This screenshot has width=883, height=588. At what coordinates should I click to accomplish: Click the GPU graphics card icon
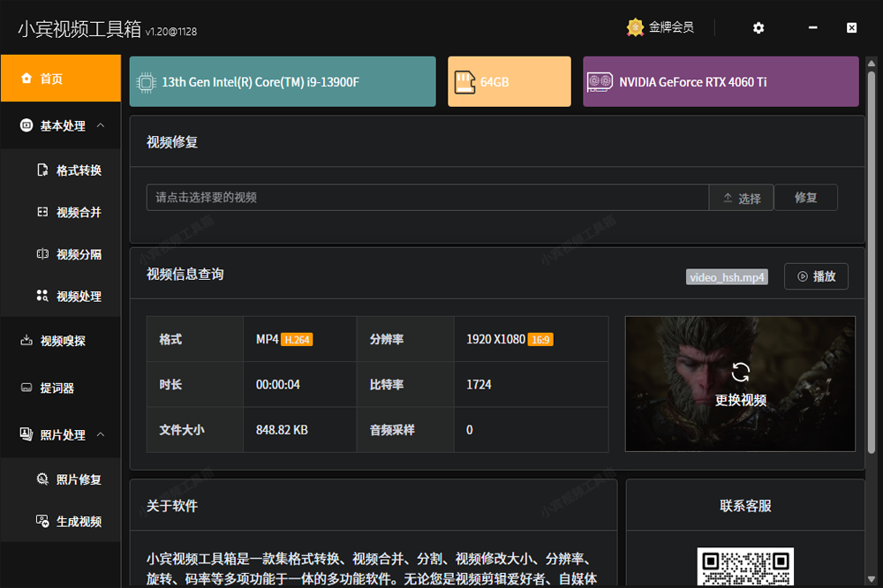[600, 82]
